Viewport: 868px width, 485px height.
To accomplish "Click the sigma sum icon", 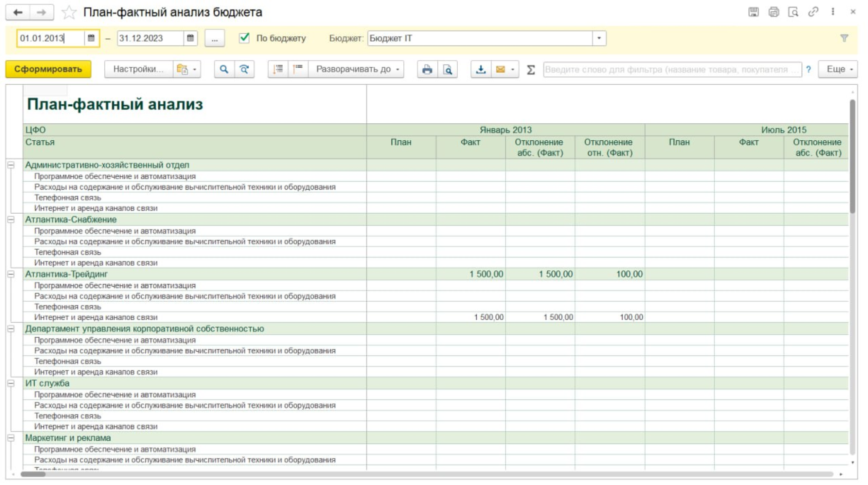I will tap(531, 69).
